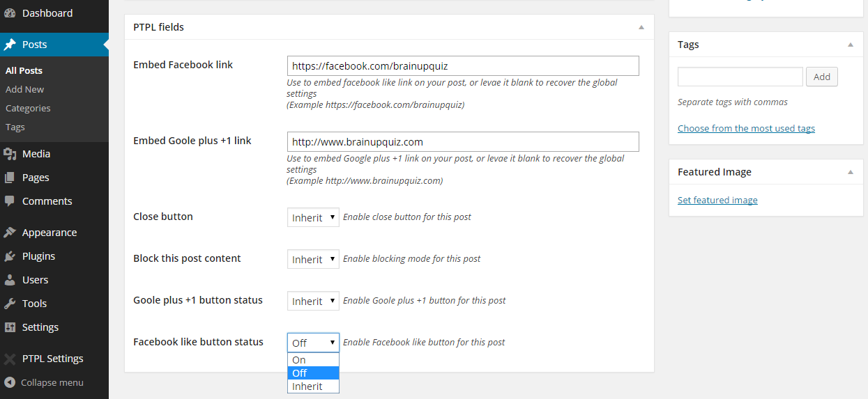Screen dimensions: 868x399
Task: Click Set featured image link
Action: (x=717, y=200)
